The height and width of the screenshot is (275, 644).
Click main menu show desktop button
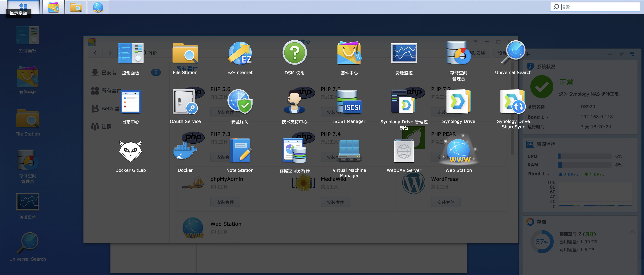point(24,7)
